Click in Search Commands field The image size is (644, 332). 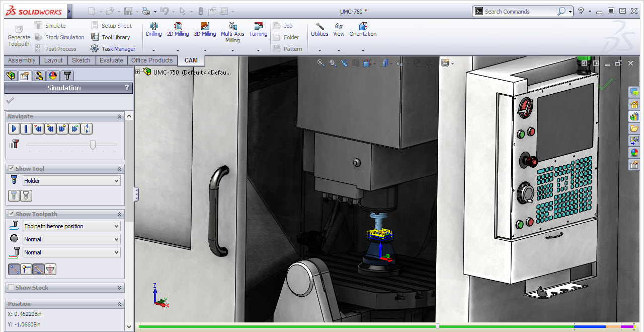pos(519,11)
